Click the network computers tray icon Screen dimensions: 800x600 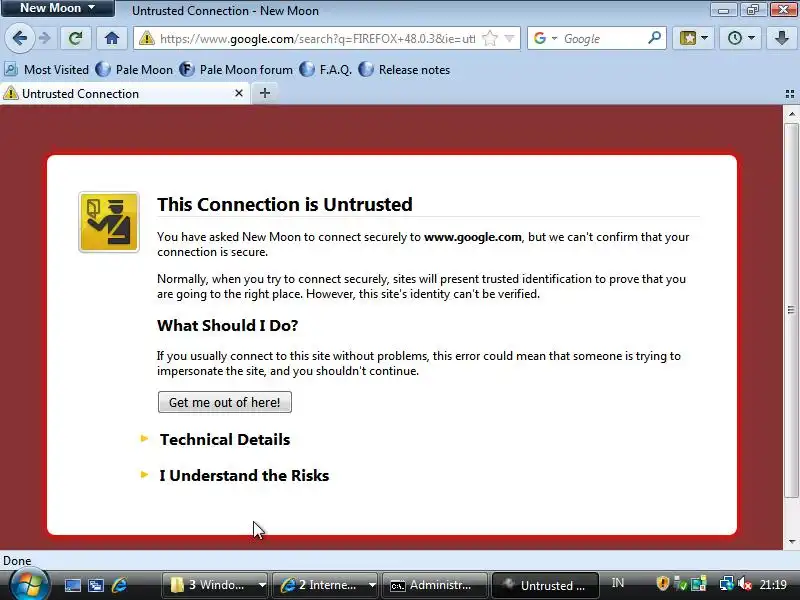click(727, 583)
